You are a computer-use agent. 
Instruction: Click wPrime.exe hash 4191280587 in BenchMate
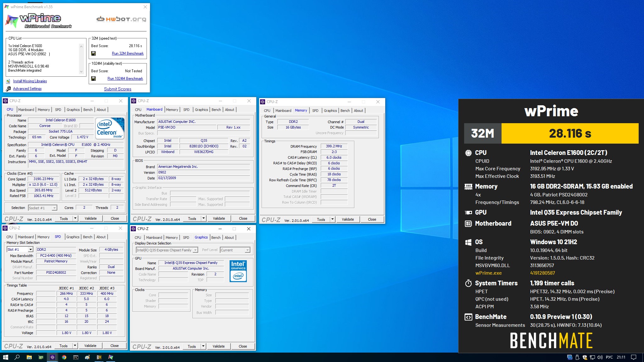tap(542, 273)
